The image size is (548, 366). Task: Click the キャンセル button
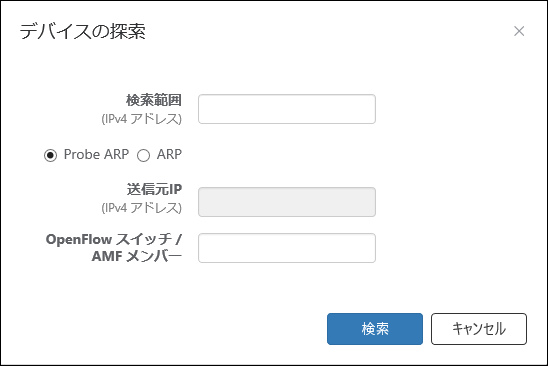point(479,329)
